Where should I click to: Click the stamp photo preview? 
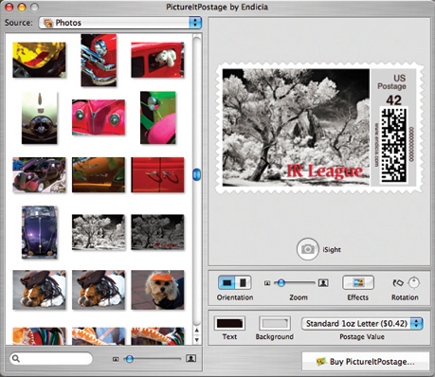point(296,127)
